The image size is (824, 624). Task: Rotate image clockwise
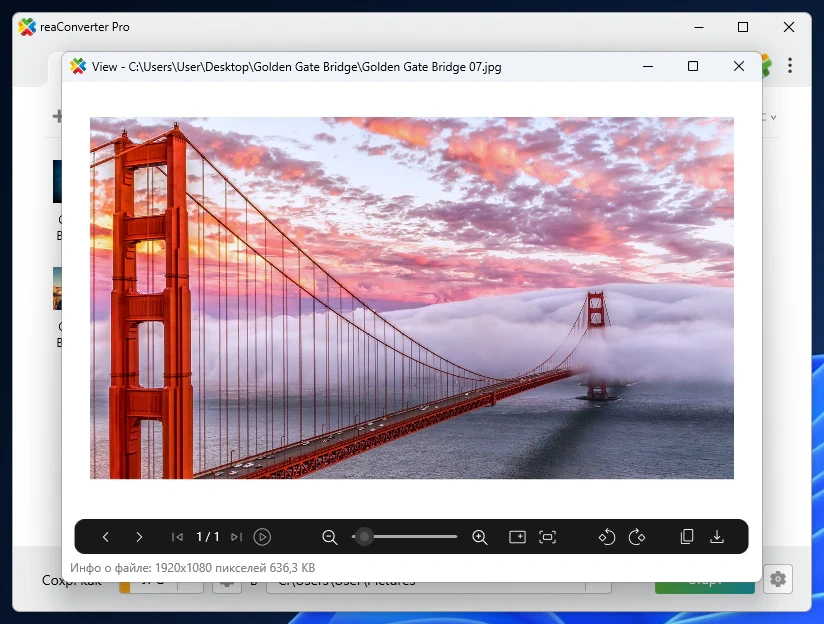pyautogui.click(x=636, y=537)
